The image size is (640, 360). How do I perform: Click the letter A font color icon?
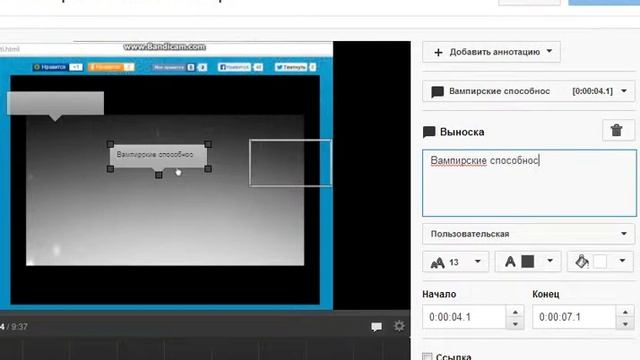click(510, 262)
